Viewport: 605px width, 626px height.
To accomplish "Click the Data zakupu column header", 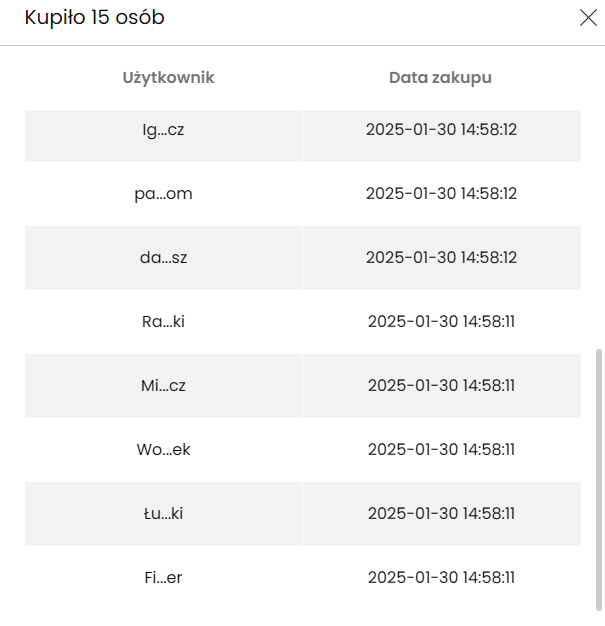I will 440,77.
